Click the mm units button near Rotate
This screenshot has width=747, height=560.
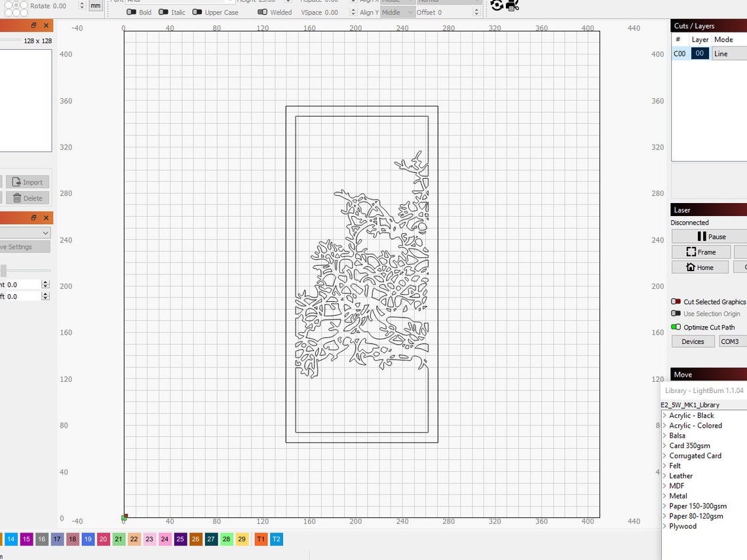[96, 5]
